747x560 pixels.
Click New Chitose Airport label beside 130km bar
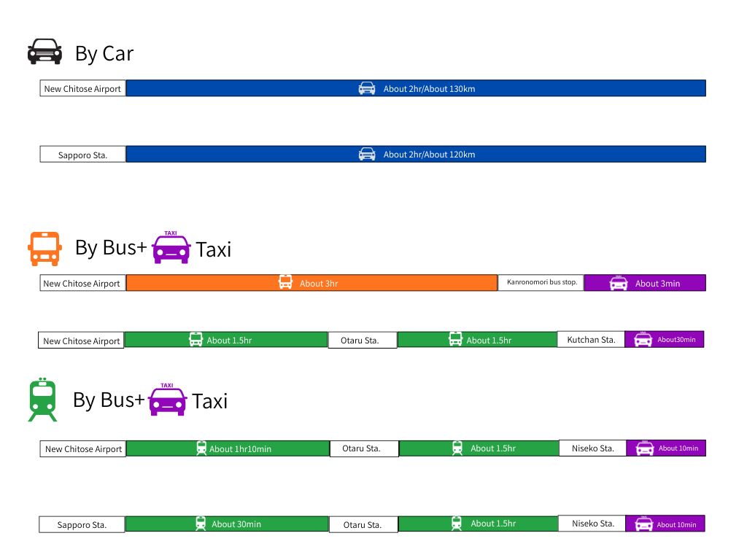pos(82,89)
